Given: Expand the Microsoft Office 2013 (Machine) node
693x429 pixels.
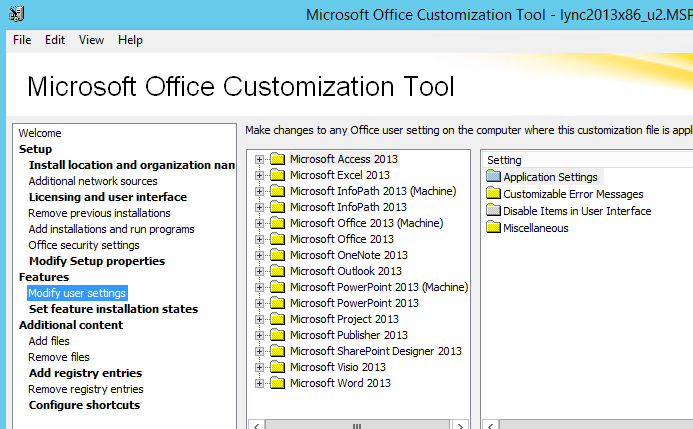Looking at the screenshot, I should tap(259, 224).
